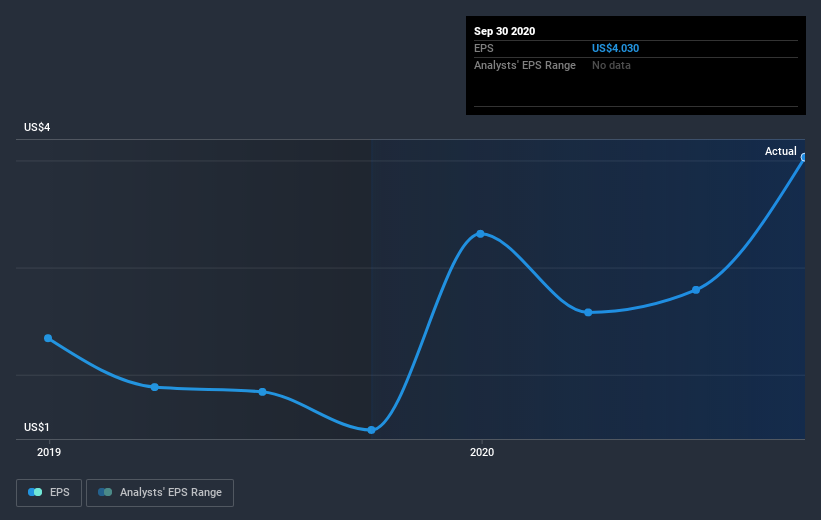Click the EPS legend color icon
Screen dimensions: 821x520
click(x=35, y=492)
